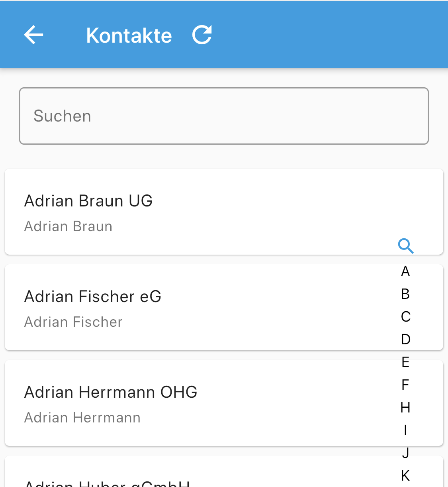This screenshot has height=487, width=448.
Task: Jump to letter K in index
Action: [405, 476]
